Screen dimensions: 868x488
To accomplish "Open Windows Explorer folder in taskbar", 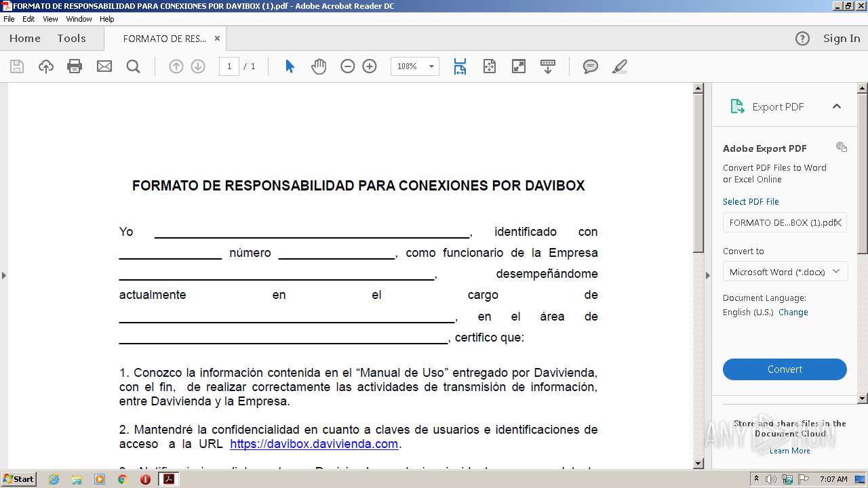I will coord(77,479).
